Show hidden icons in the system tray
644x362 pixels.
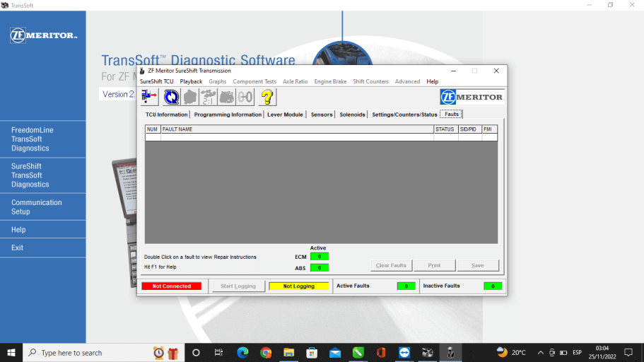coord(541,352)
